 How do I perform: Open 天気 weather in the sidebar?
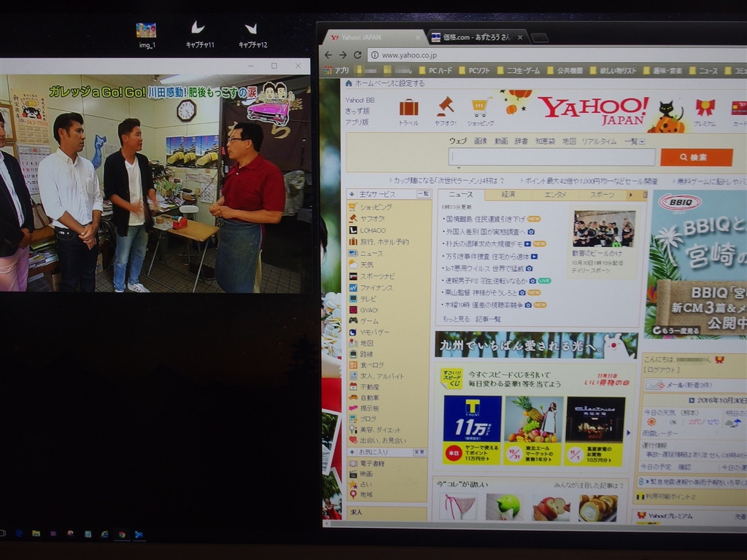(x=361, y=265)
